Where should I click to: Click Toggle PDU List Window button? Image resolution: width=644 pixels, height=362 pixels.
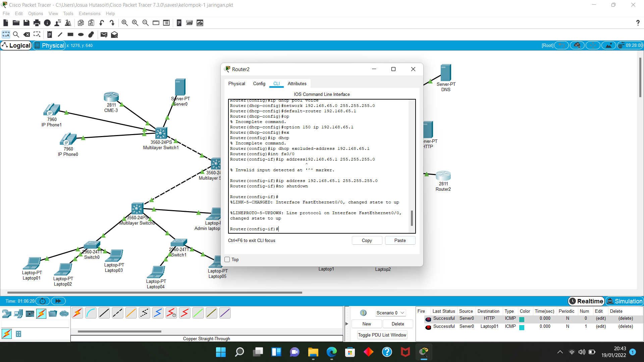(382, 335)
